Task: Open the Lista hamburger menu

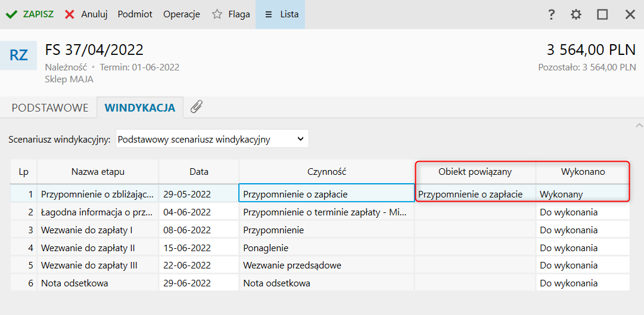Action: (x=280, y=14)
